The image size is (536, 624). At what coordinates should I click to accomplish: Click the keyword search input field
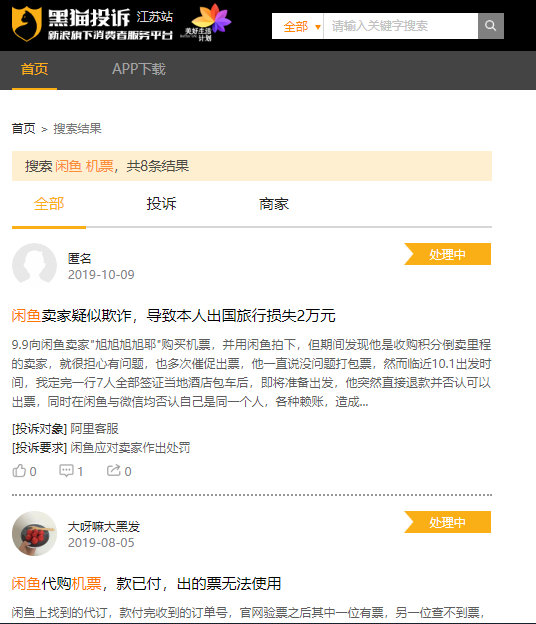401,26
